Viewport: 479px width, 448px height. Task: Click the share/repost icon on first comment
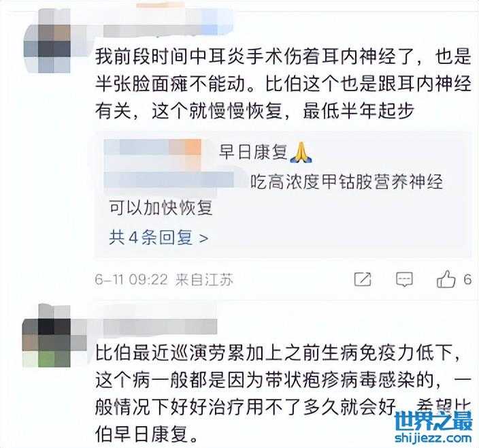(363, 279)
